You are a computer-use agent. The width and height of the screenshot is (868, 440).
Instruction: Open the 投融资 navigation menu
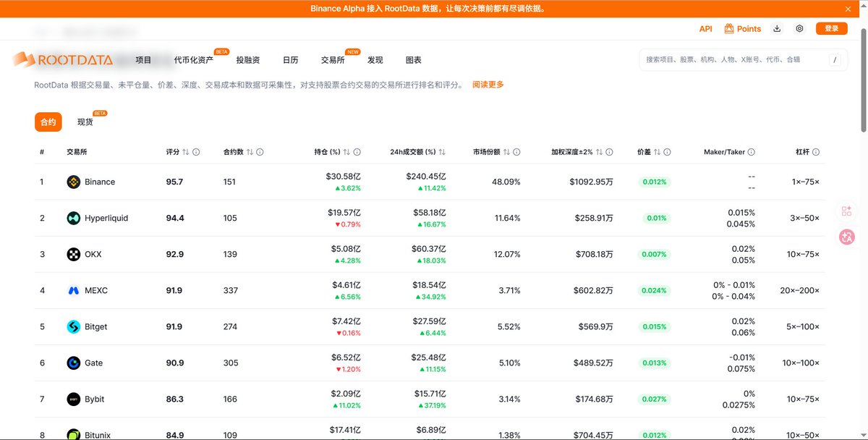coord(247,60)
